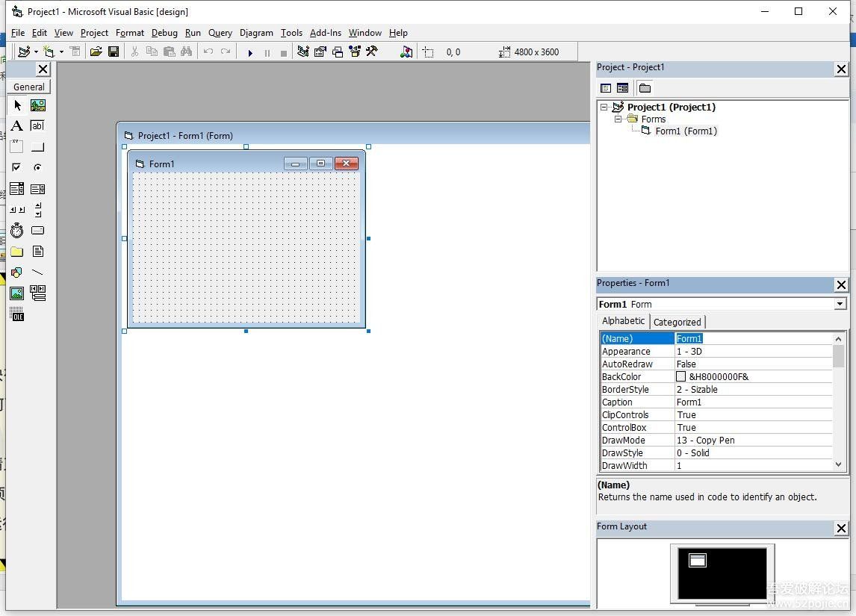The image size is (856, 616).
Task: Open the Debug menu
Action: point(164,33)
